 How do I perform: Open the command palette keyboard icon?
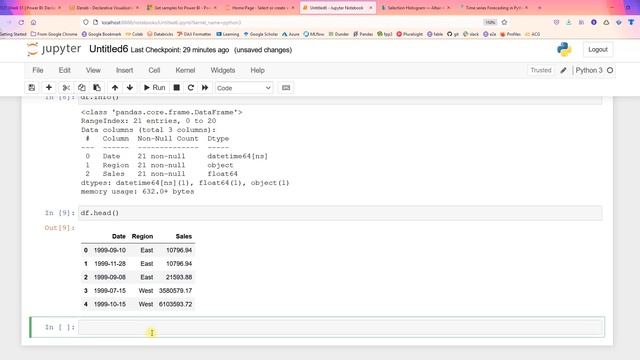[286, 88]
